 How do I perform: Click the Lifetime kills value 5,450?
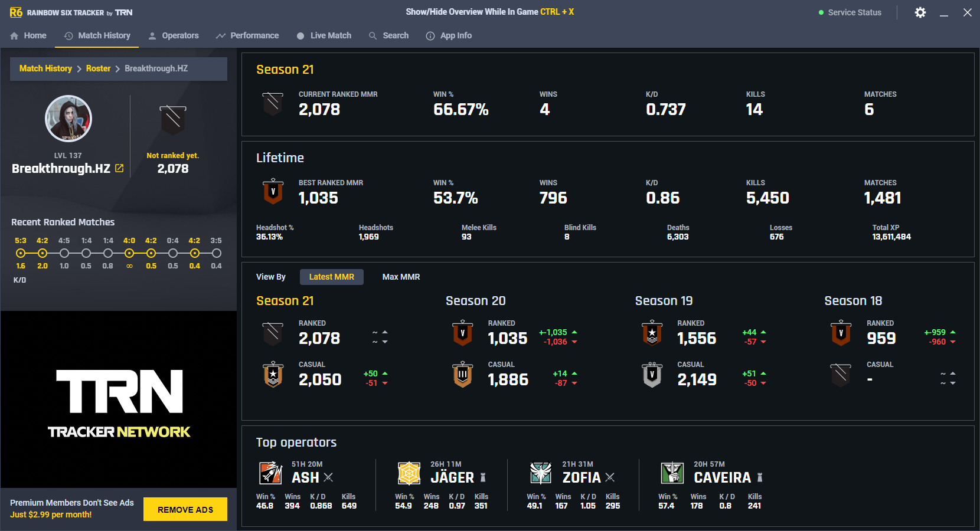coord(767,198)
